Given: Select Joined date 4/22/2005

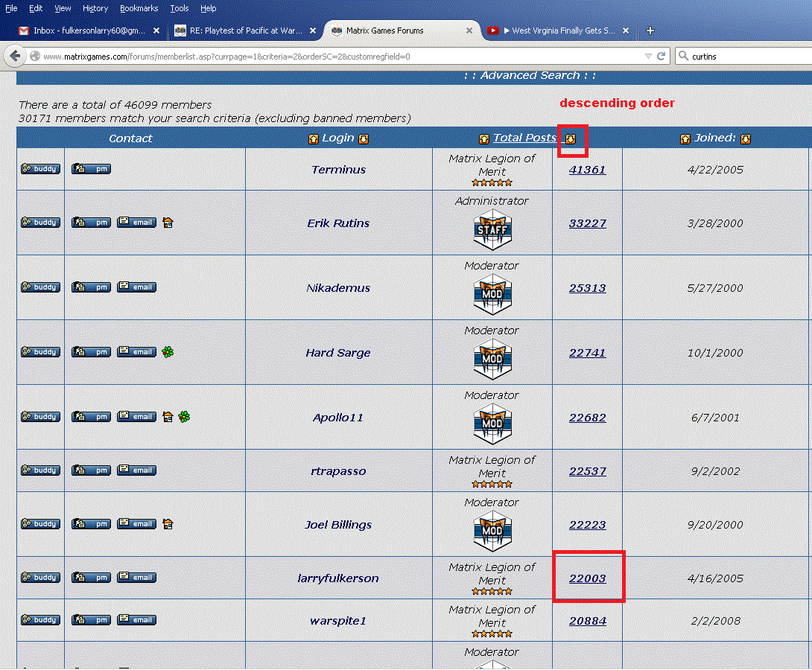Looking at the screenshot, I should click(x=715, y=170).
